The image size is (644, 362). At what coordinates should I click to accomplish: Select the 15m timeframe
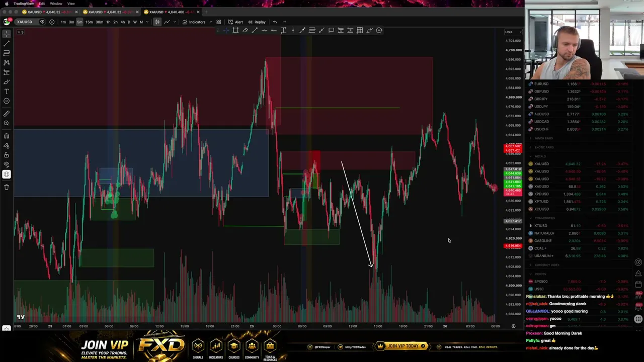click(x=89, y=22)
